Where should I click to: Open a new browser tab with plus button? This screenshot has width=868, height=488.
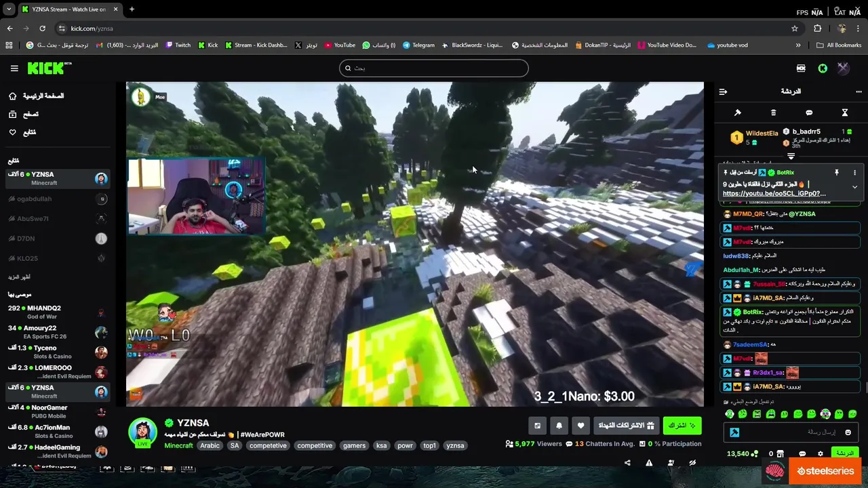point(132,9)
